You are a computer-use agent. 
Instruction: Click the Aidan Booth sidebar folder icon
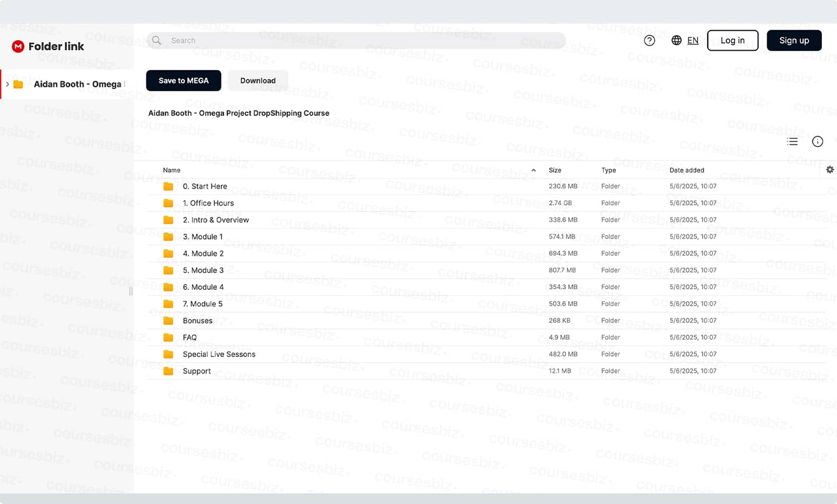point(18,84)
